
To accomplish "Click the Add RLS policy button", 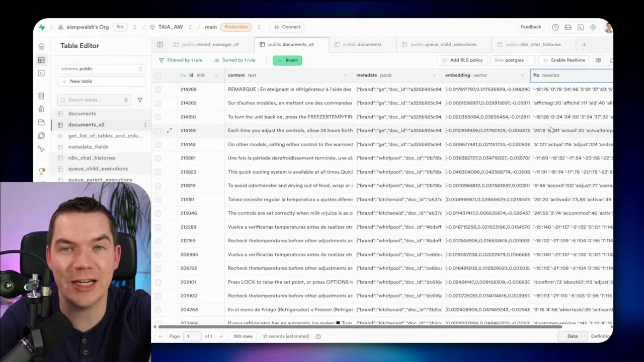I will (x=462, y=60).
